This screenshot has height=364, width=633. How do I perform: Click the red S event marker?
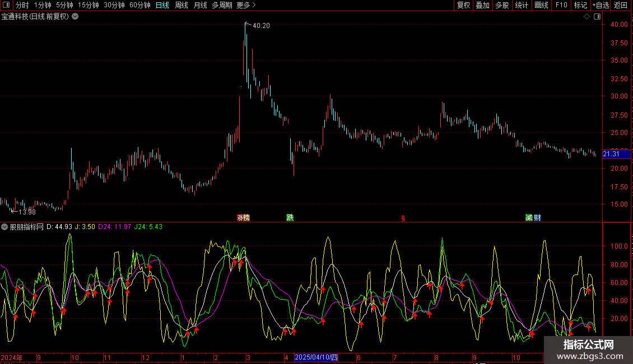click(403, 218)
